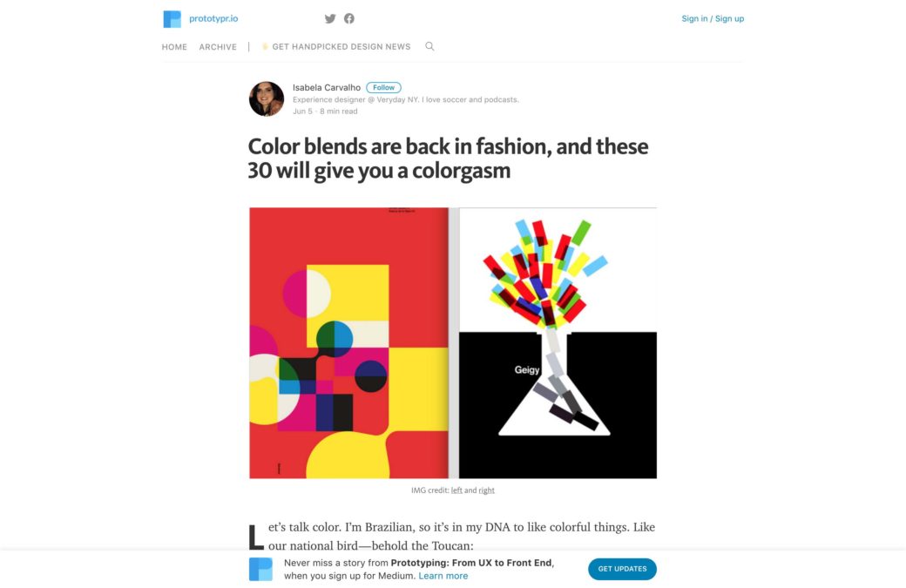Click Isabela Carvalho's avatar photo

click(267, 98)
